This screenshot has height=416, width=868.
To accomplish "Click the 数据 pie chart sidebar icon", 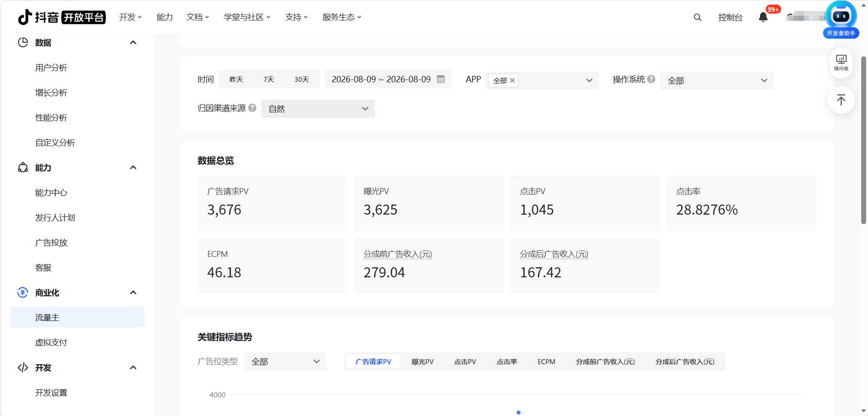I will click(23, 42).
